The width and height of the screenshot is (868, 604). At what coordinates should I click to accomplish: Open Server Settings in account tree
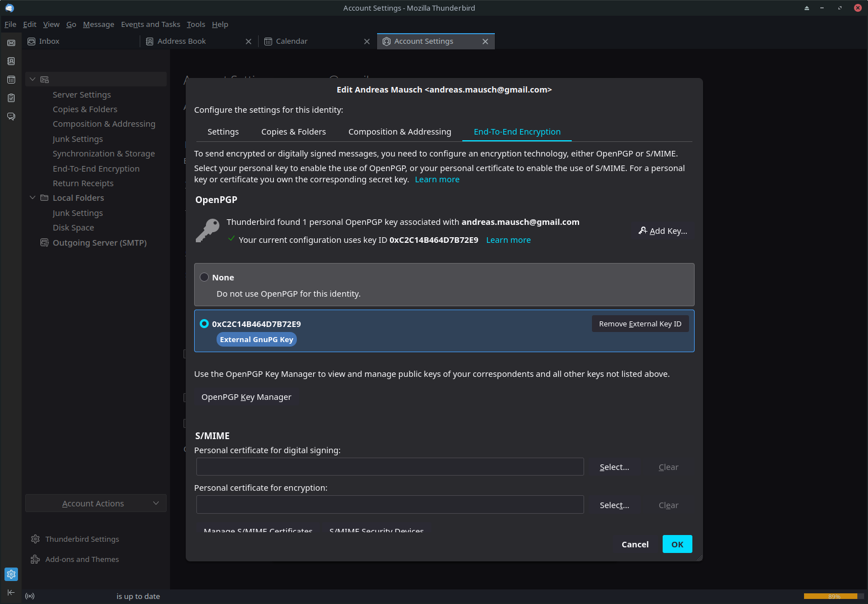point(82,95)
